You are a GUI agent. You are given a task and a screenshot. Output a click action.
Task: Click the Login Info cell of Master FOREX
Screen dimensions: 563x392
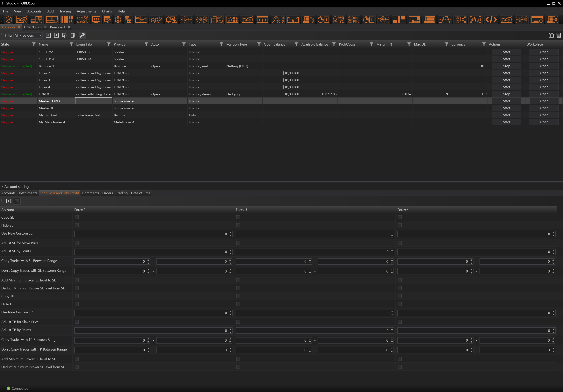[93, 101]
